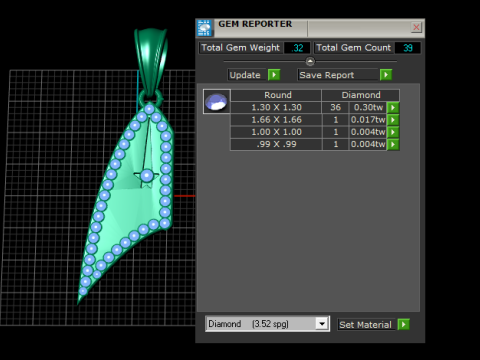
Task: Select the center star gem on the pendant
Action: click(147, 176)
